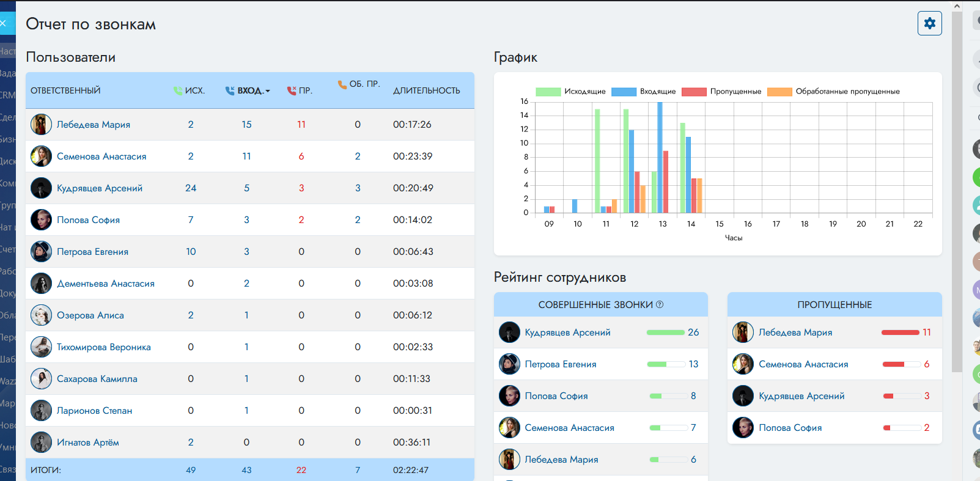Open Игнатов Артём's profile link
980x481 pixels.
88,442
